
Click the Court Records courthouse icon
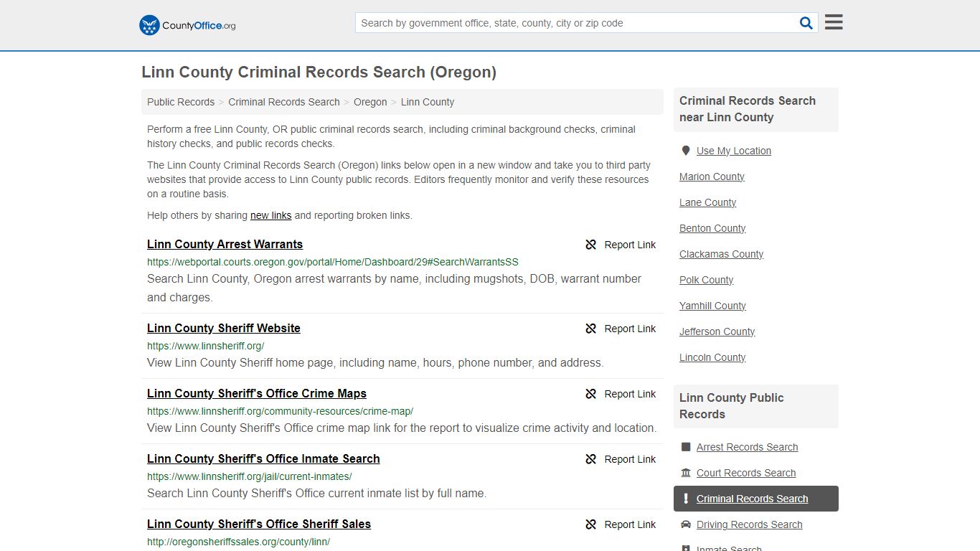pos(686,473)
